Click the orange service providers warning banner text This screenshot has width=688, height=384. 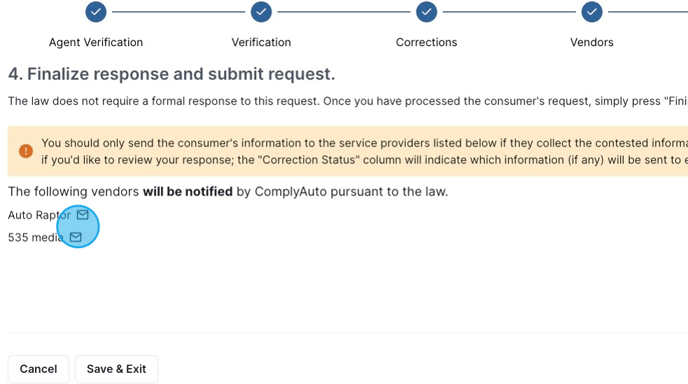point(365,151)
